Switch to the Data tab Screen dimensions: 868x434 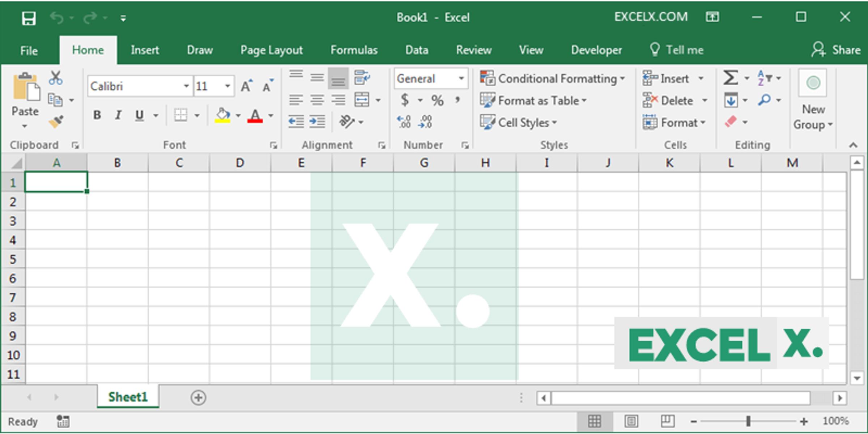tap(417, 50)
